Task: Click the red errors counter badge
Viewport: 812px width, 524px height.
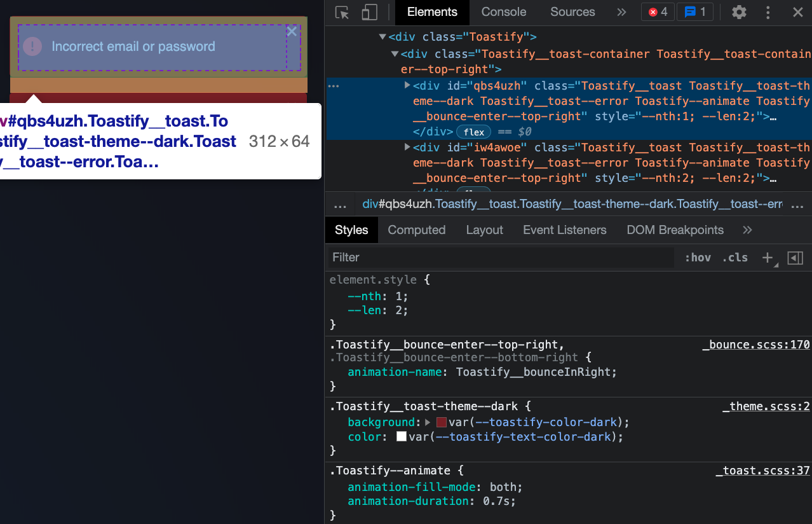Action: click(658, 12)
